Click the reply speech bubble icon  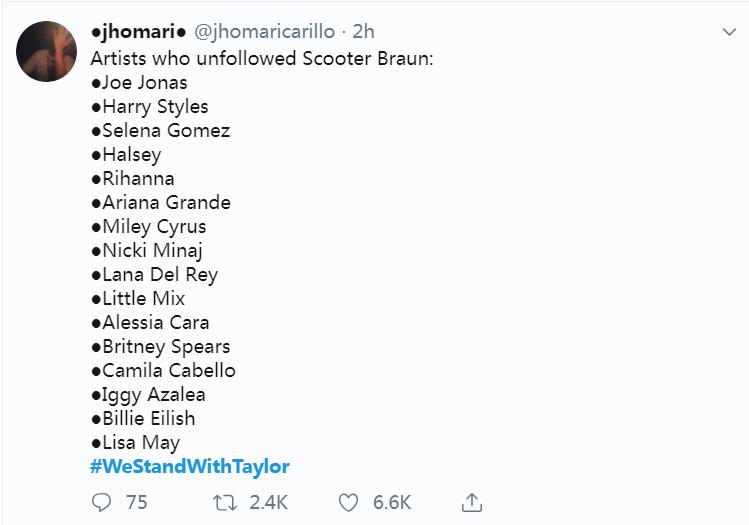(x=101, y=502)
